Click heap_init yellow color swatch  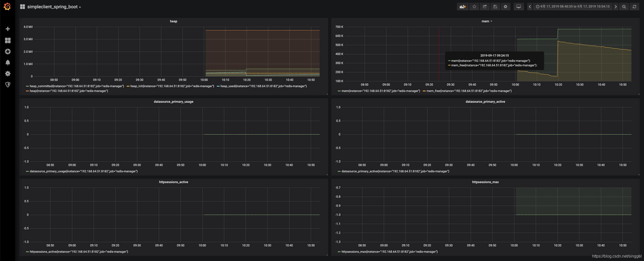point(128,86)
